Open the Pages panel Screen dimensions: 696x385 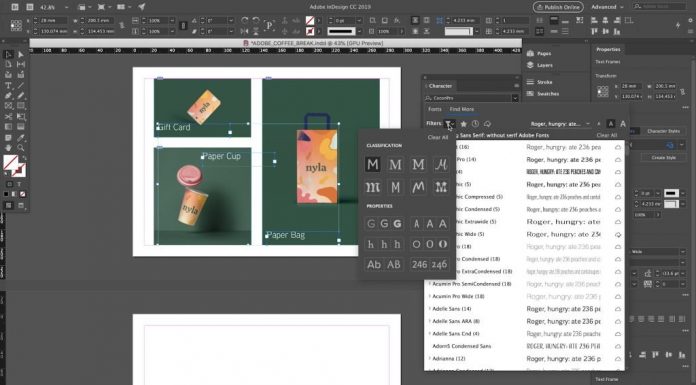pyautogui.click(x=539, y=53)
